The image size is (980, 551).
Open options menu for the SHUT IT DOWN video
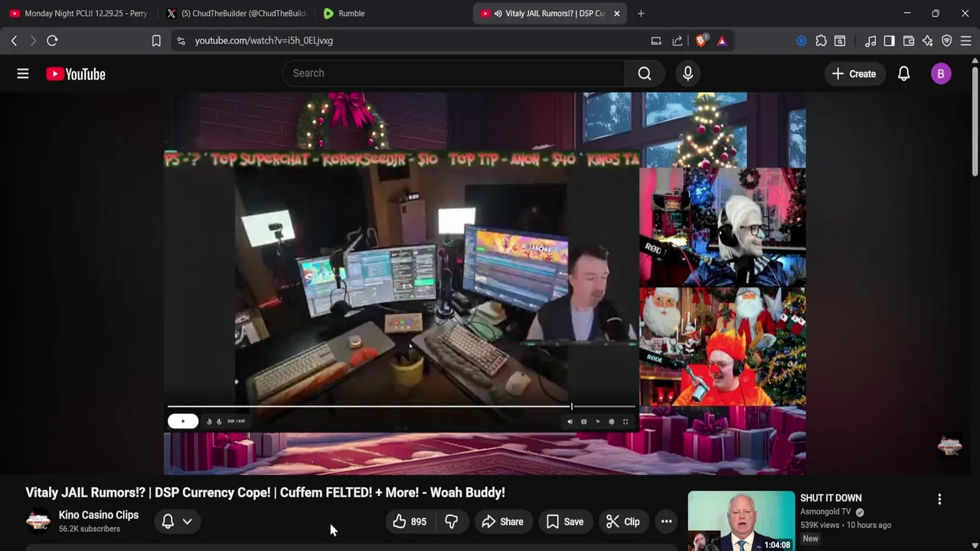(x=939, y=500)
